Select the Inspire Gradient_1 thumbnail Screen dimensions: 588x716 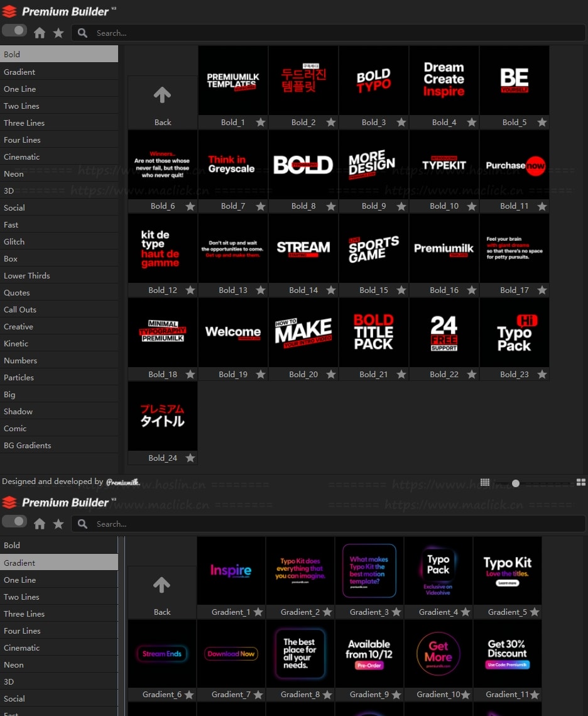[x=231, y=571]
